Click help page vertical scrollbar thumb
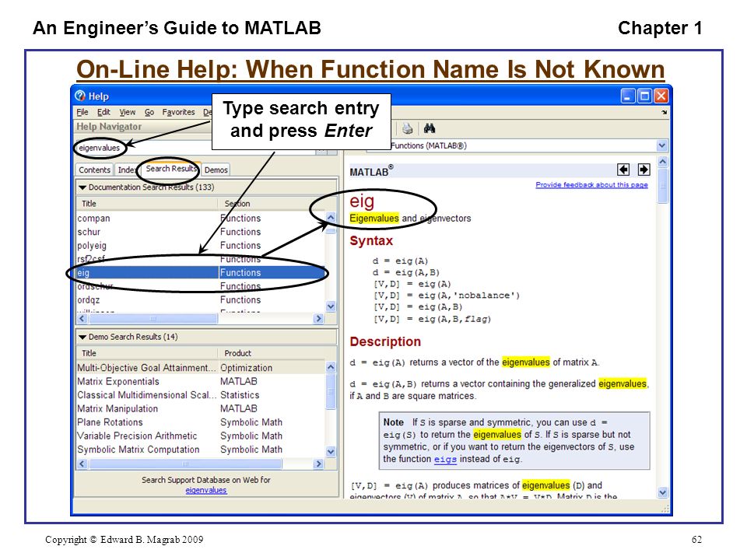747x560 pixels. 663,186
